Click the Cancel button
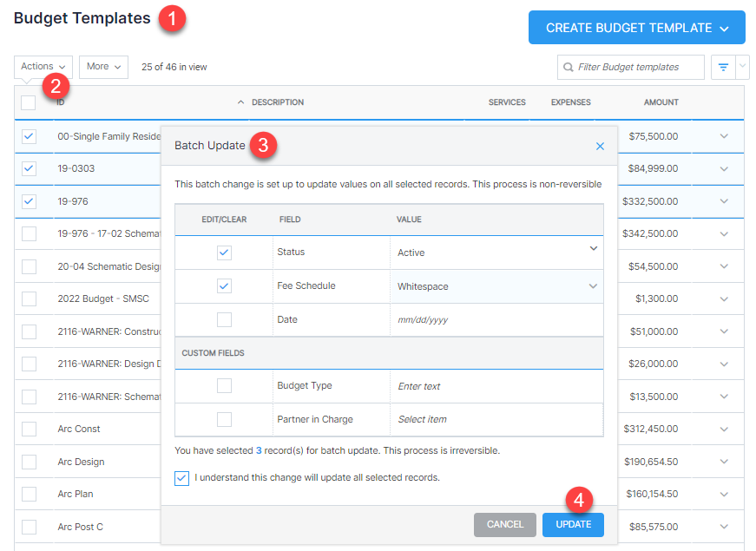The height and width of the screenshot is (551, 756). point(505,524)
